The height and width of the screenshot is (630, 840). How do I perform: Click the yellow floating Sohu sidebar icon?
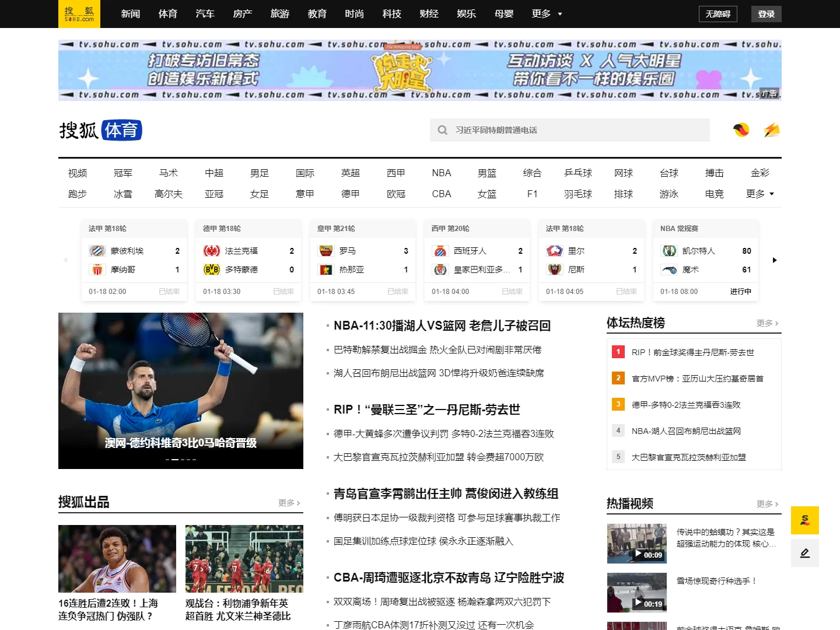pyautogui.click(x=805, y=520)
